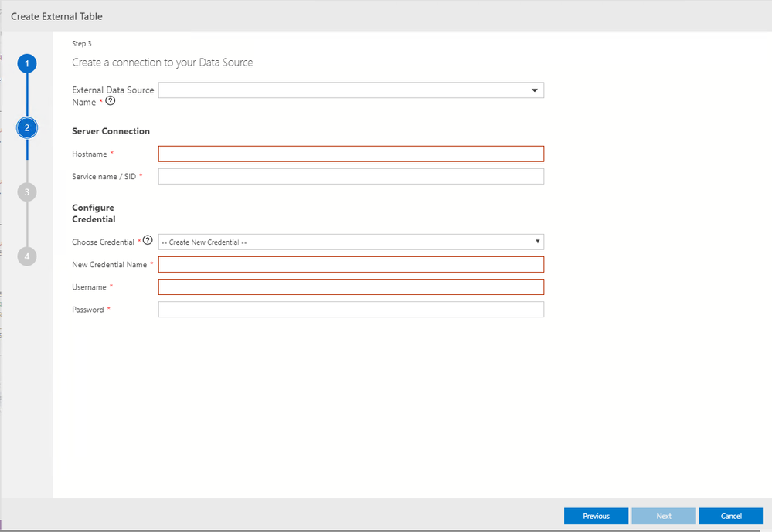This screenshot has height=532, width=772.
Task: Click the Previous button
Action: pos(597,517)
